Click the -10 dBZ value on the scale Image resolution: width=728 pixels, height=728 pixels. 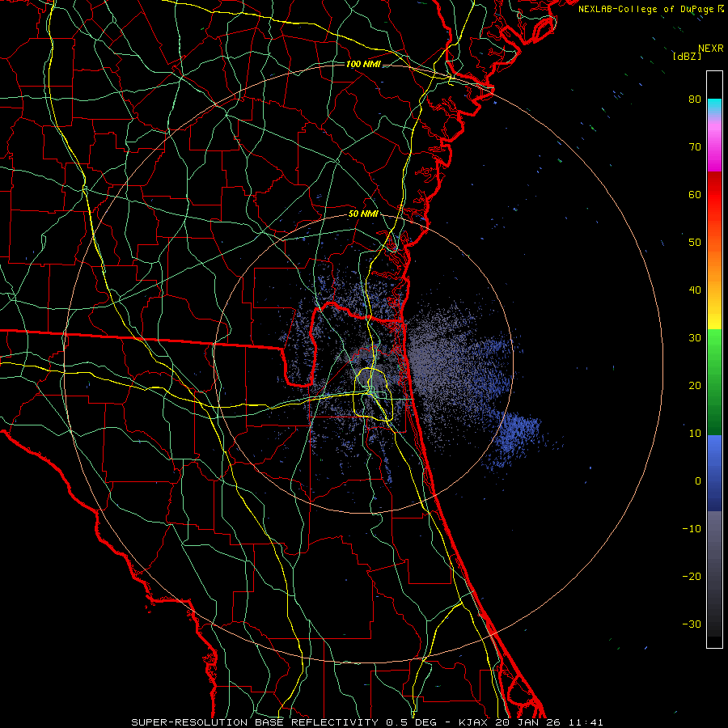click(692, 529)
